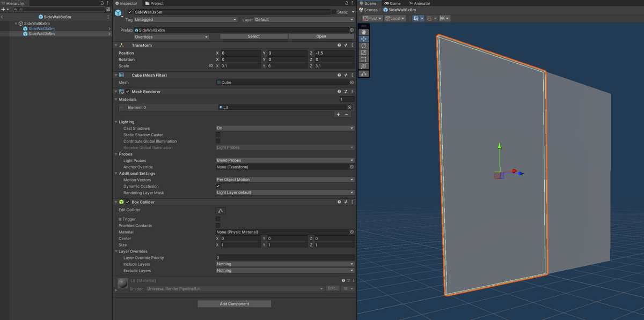The width and height of the screenshot is (644, 320).
Task: Open the Rendering Layer Mask dropdown
Action: 285,193
